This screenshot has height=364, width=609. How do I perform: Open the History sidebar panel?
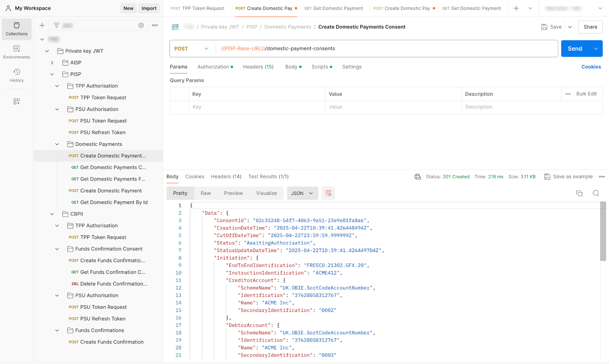click(x=16, y=75)
